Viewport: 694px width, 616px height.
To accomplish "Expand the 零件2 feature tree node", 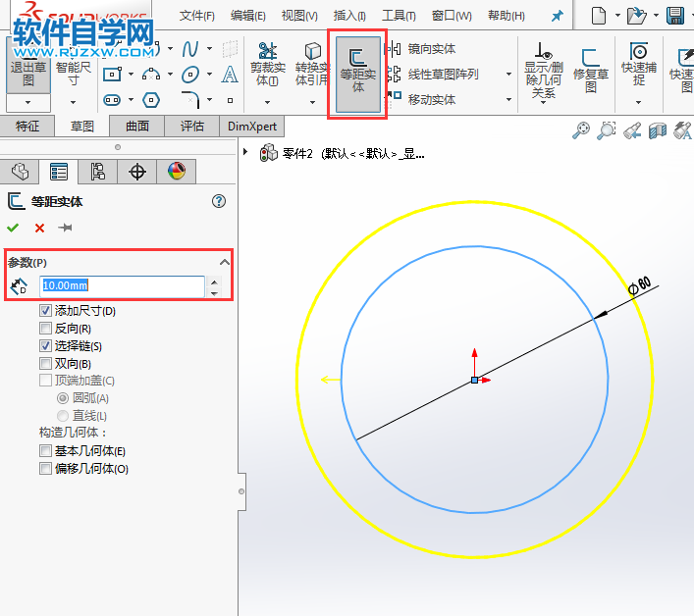I will coord(245,152).
